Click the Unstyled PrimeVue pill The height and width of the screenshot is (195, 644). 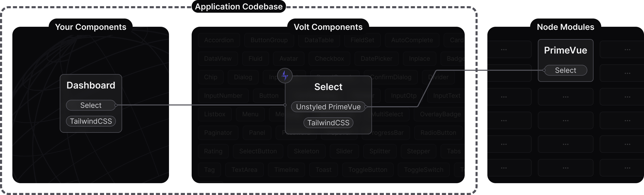tap(328, 107)
